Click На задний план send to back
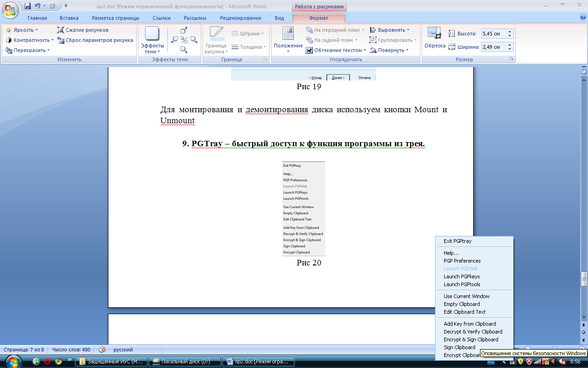 point(333,40)
